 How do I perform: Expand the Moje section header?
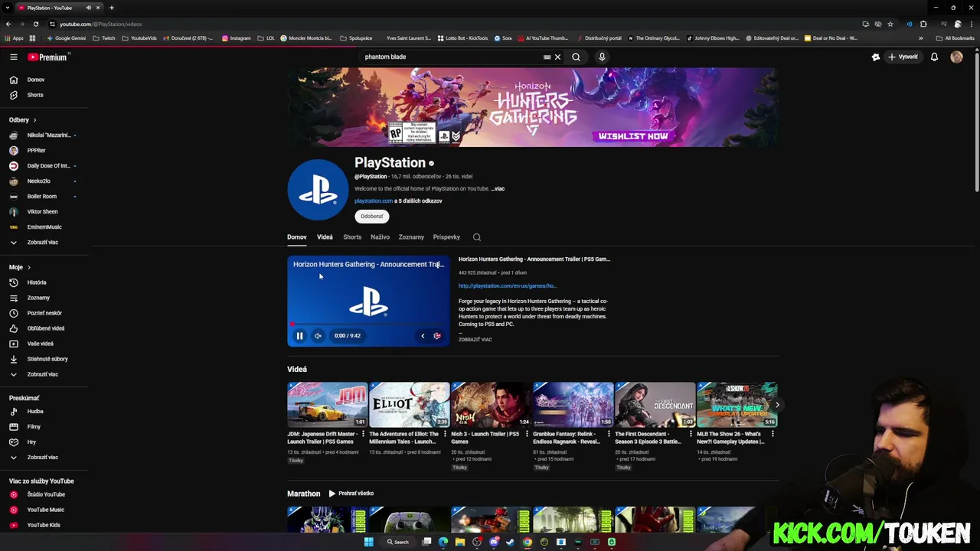coord(19,267)
